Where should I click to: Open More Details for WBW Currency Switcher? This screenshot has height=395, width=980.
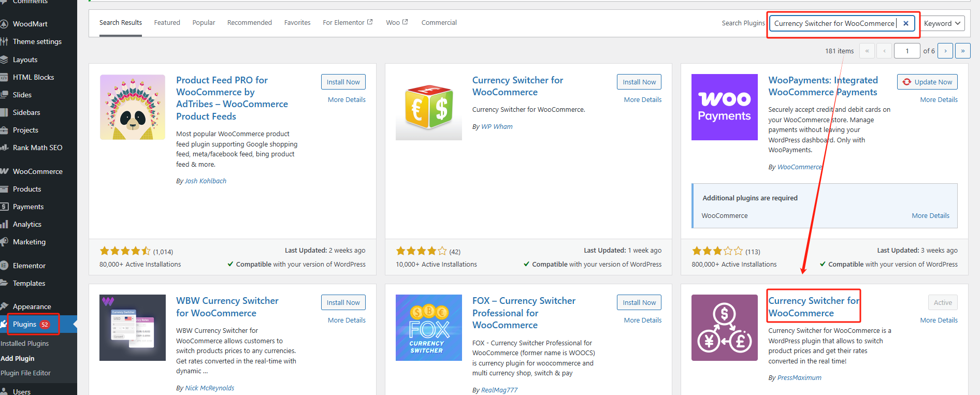[x=347, y=320]
